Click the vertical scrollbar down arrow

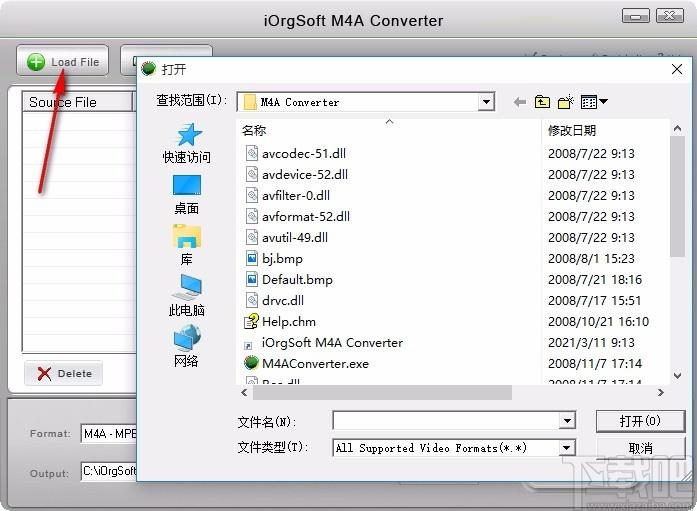pos(677,376)
